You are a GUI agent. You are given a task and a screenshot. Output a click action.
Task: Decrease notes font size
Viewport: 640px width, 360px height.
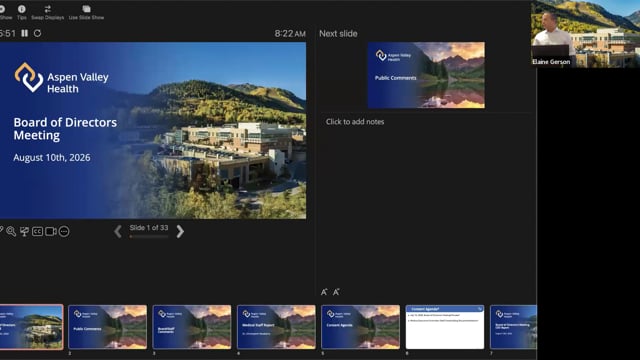click(x=336, y=292)
